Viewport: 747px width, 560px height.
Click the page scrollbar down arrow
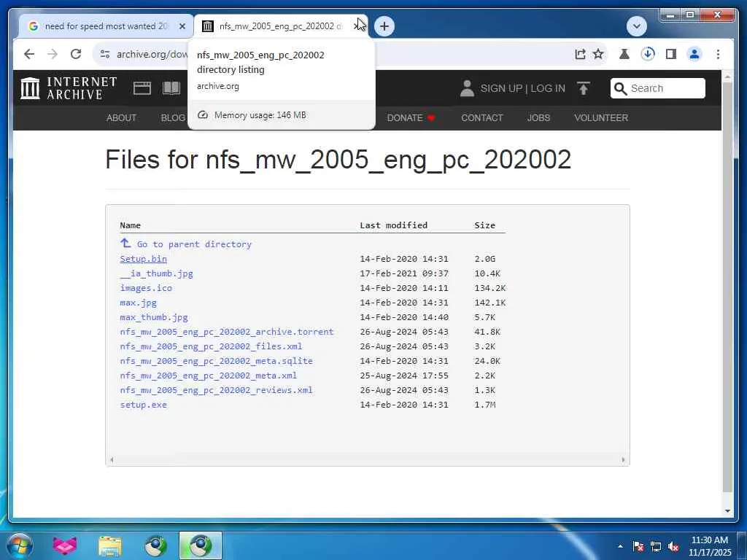727,511
